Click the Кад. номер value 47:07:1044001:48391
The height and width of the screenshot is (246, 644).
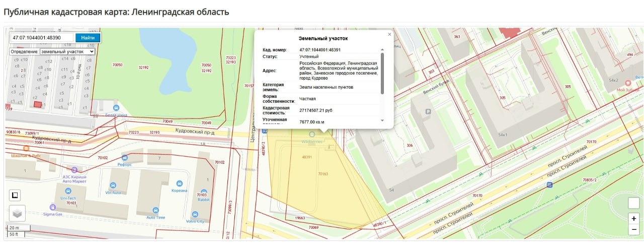pyautogui.click(x=320, y=50)
